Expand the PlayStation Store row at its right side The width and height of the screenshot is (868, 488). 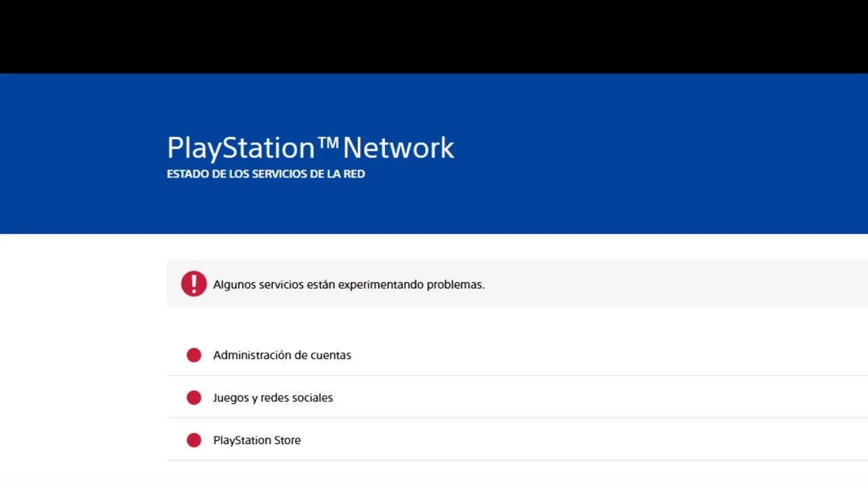(x=814, y=441)
